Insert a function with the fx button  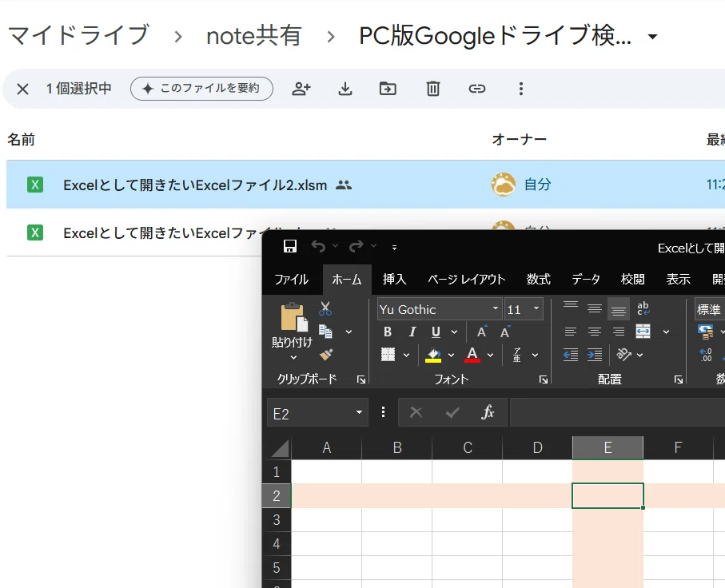488,412
